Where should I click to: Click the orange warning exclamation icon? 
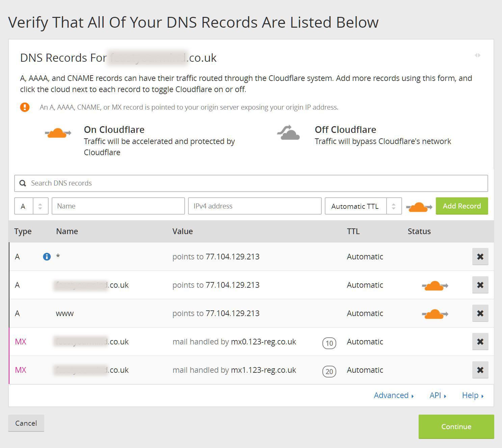[25, 107]
